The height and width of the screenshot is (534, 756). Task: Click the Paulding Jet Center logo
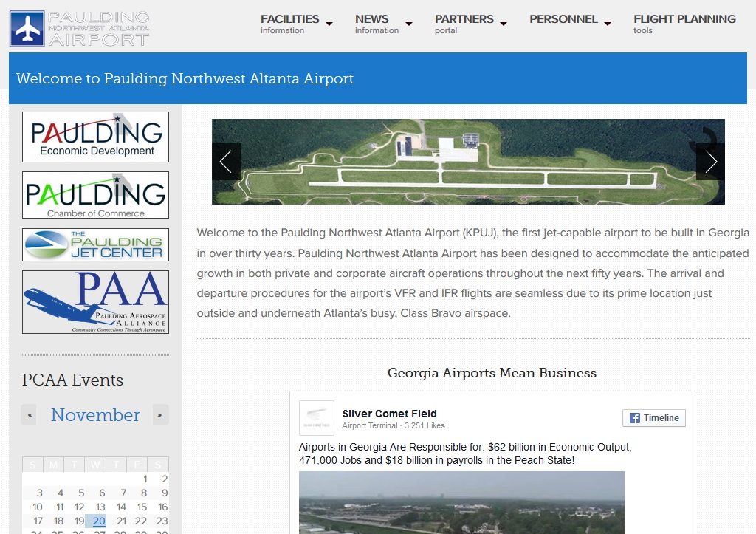[95, 244]
